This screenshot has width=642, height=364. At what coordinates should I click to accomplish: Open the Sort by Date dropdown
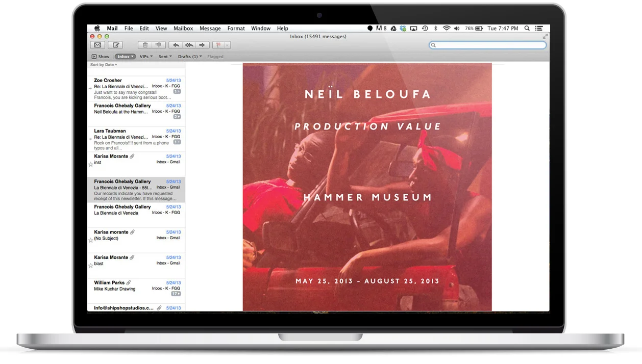(x=104, y=65)
